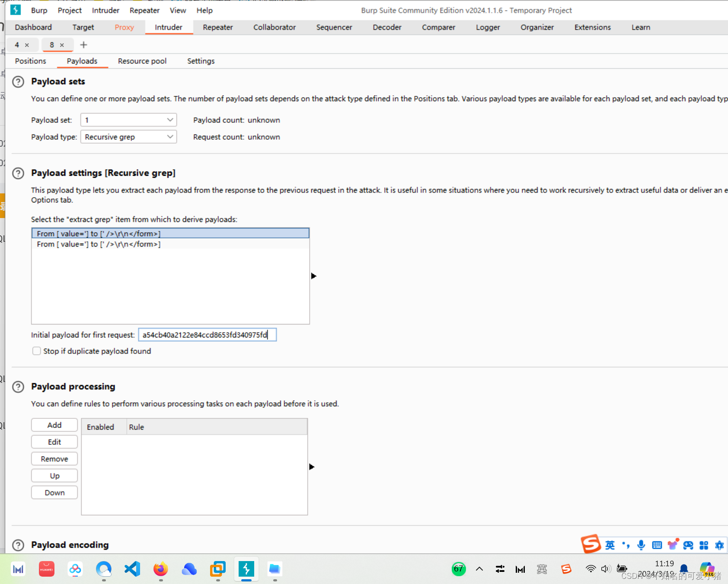The width and height of the screenshot is (728, 584).
Task: Click the Burp Suite logo icon
Action: [16, 10]
